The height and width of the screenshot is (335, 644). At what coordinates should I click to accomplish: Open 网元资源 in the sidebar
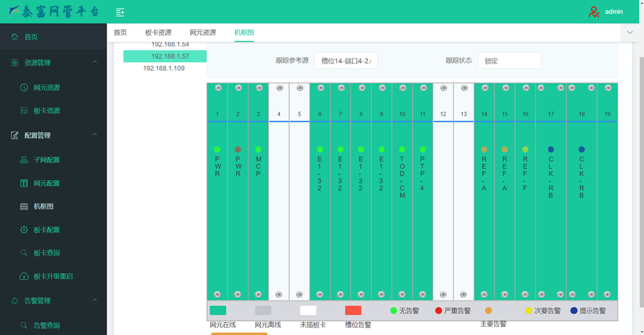tap(46, 87)
